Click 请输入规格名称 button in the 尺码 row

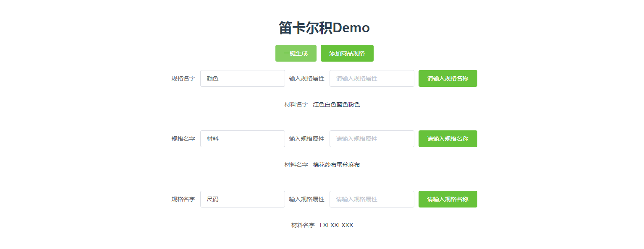point(448,199)
